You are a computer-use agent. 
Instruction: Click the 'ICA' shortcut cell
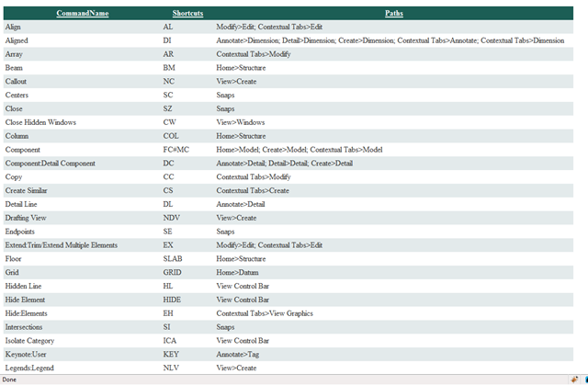point(169,341)
